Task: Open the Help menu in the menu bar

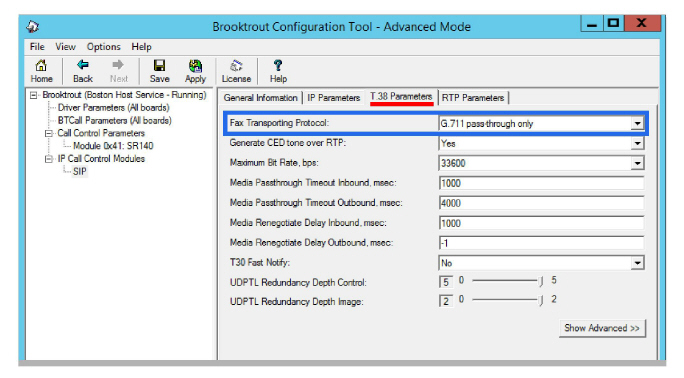Action: pos(141,47)
